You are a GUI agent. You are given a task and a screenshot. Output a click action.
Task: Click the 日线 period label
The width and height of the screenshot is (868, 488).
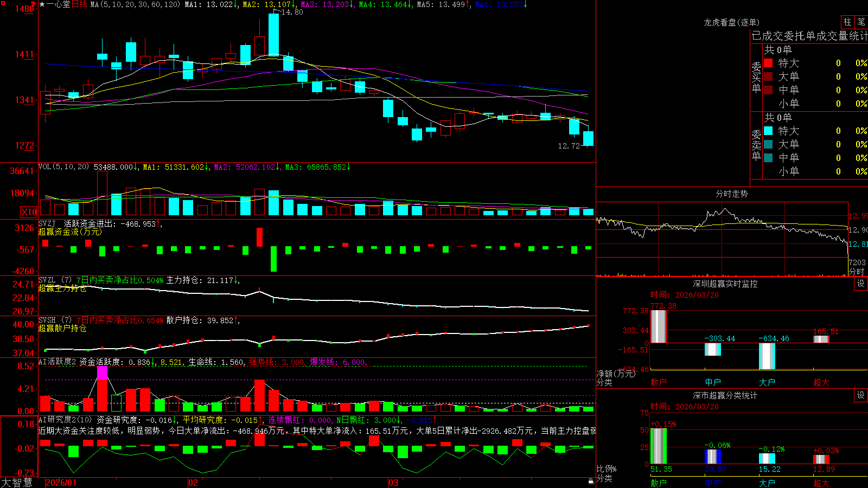tap(79, 4)
